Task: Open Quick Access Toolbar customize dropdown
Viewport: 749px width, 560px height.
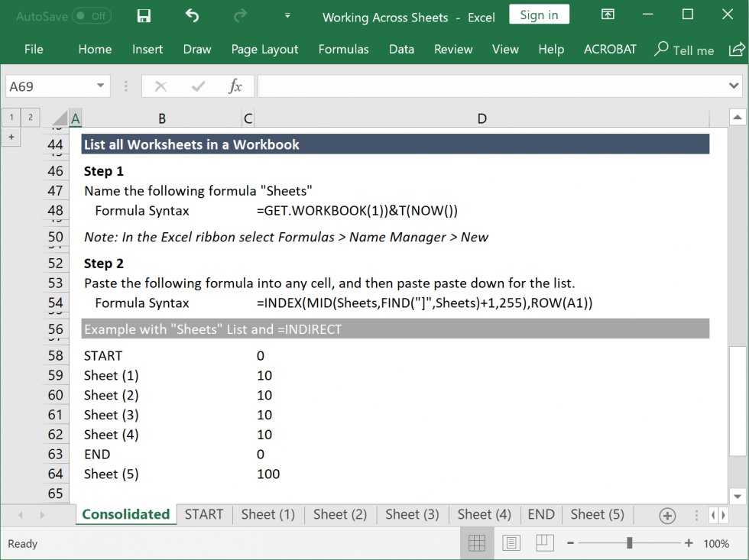Action: 287,15
